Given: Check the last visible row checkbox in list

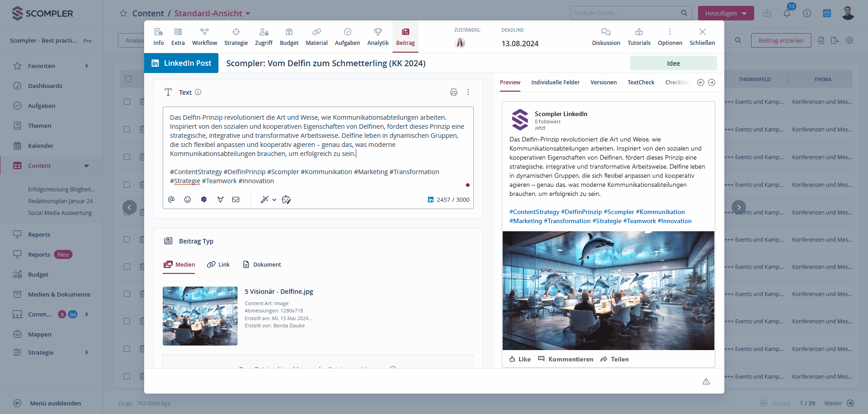Looking at the screenshot, I should click(127, 376).
